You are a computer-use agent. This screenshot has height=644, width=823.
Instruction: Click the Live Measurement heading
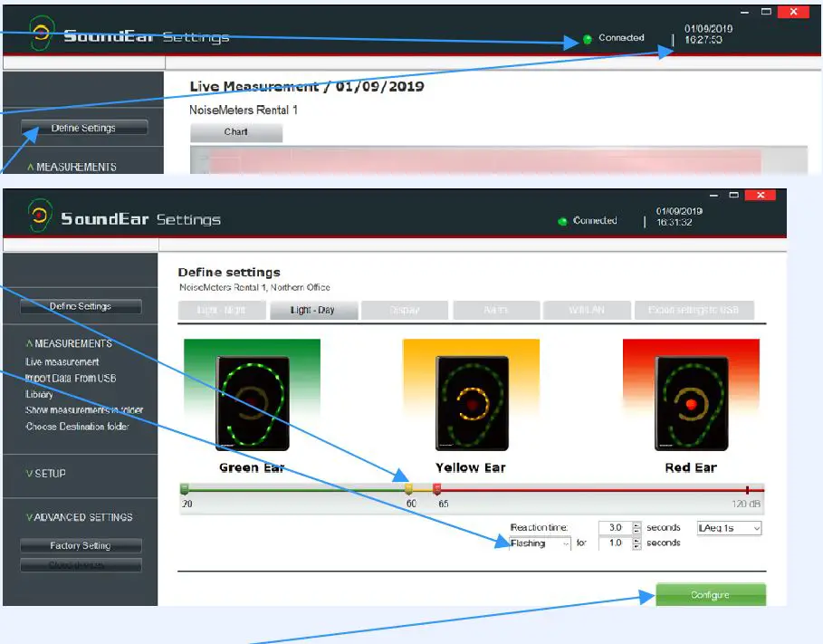(307, 86)
